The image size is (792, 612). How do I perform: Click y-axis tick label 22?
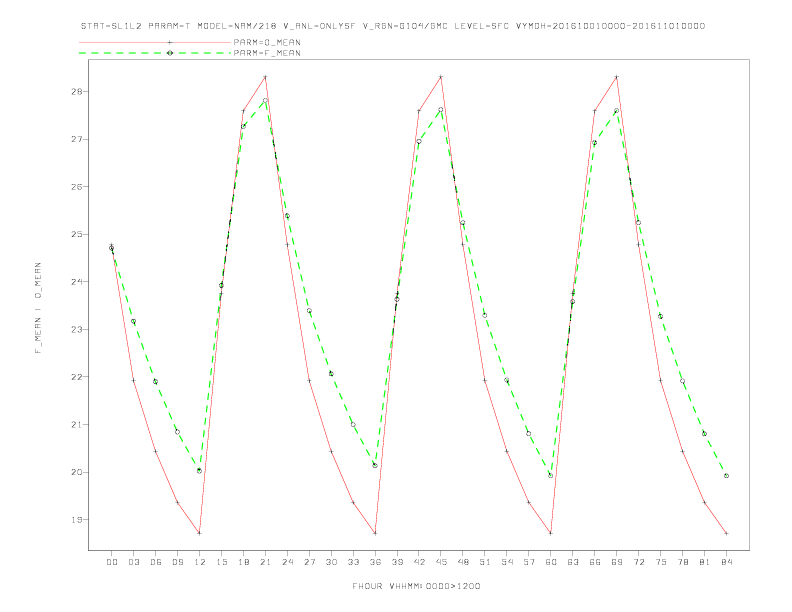pos(78,377)
